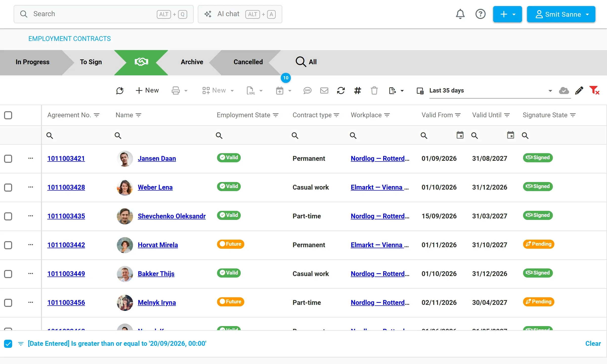This screenshot has width=607, height=364.
Task: Open Valid From calendar picker icon
Action: (x=460, y=135)
